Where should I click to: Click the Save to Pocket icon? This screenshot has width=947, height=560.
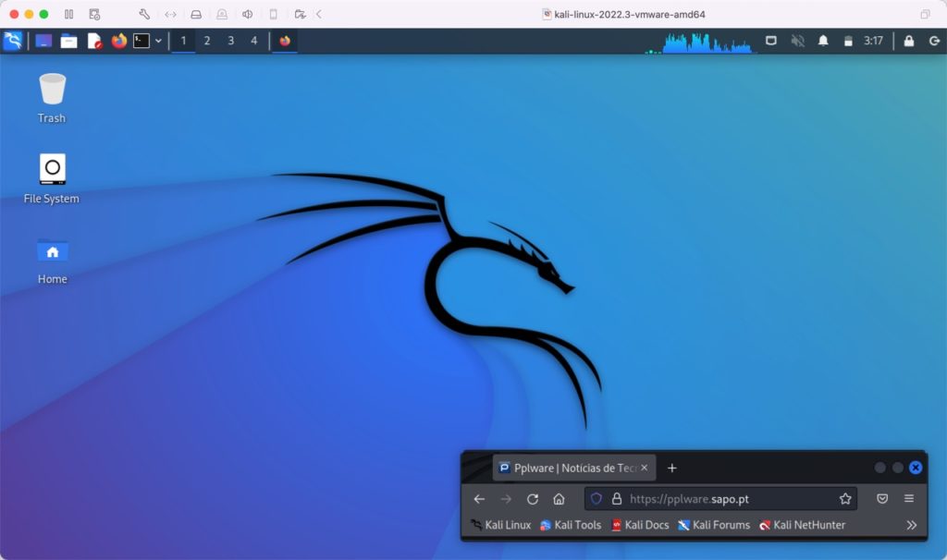click(882, 499)
